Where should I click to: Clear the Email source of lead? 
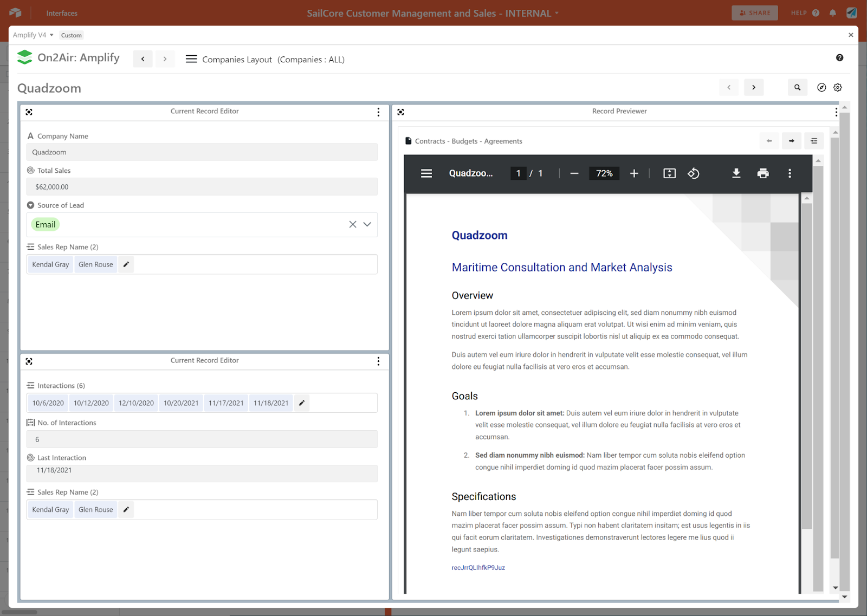click(x=353, y=224)
